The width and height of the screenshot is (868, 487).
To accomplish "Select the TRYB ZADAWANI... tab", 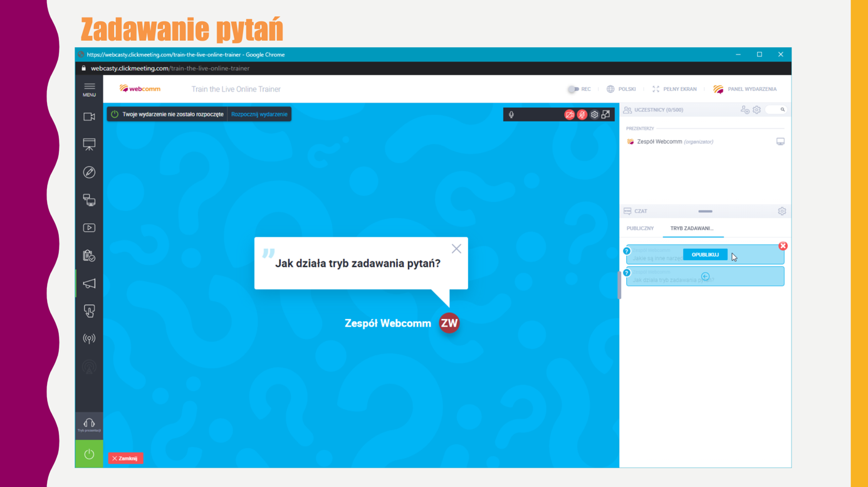I will click(692, 229).
